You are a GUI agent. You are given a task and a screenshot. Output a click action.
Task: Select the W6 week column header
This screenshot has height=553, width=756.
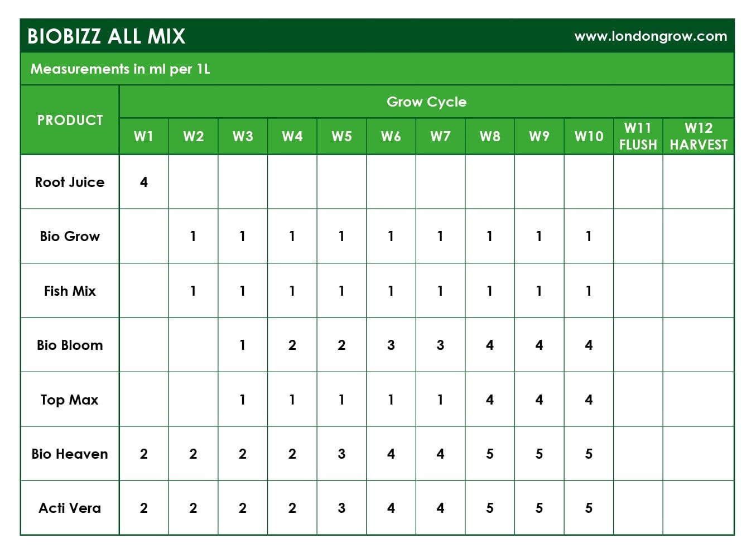point(391,136)
